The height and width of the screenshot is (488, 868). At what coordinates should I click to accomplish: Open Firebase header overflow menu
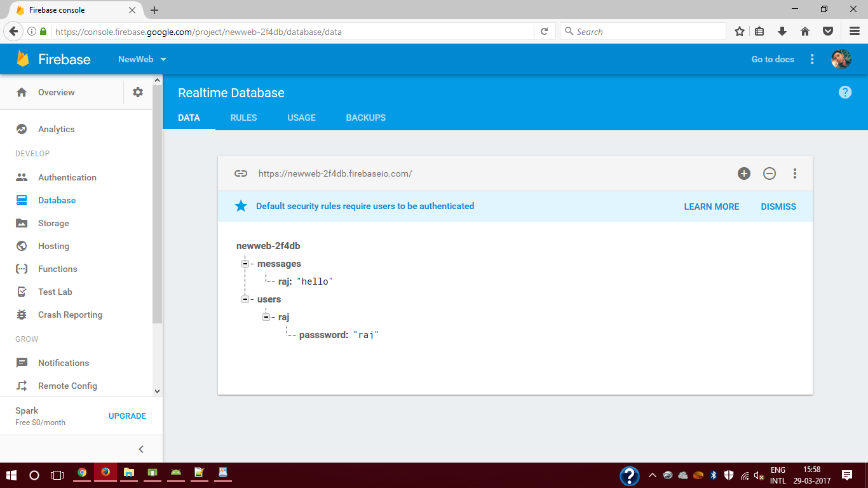(x=812, y=59)
